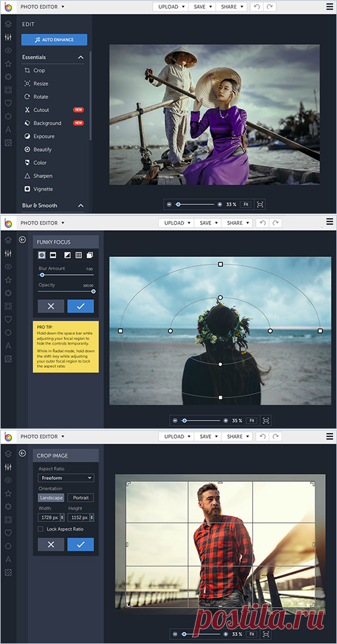
Task: Undo using the top panel's arrow icon
Action: click(x=257, y=7)
